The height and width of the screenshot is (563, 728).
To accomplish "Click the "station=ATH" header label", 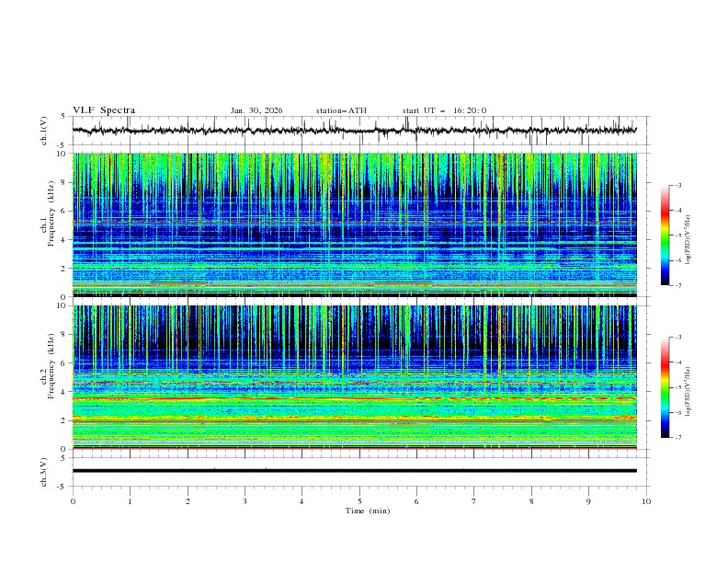I will click(x=341, y=110).
